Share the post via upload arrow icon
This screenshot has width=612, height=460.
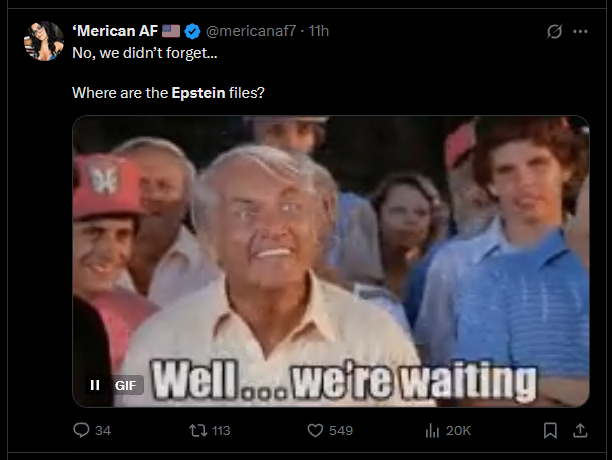pyautogui.click(x=580, y=430)
